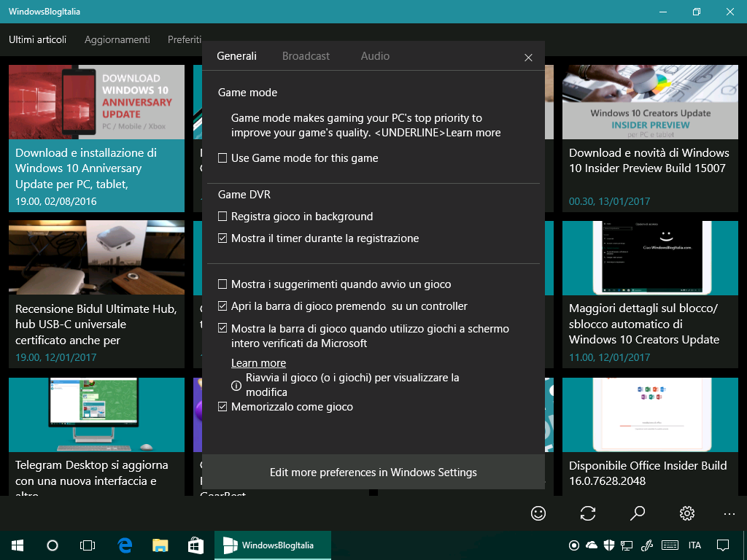Click title Download e installazione di Windows 10
Screen dimensions: 747x560
[x=86, y=168]
